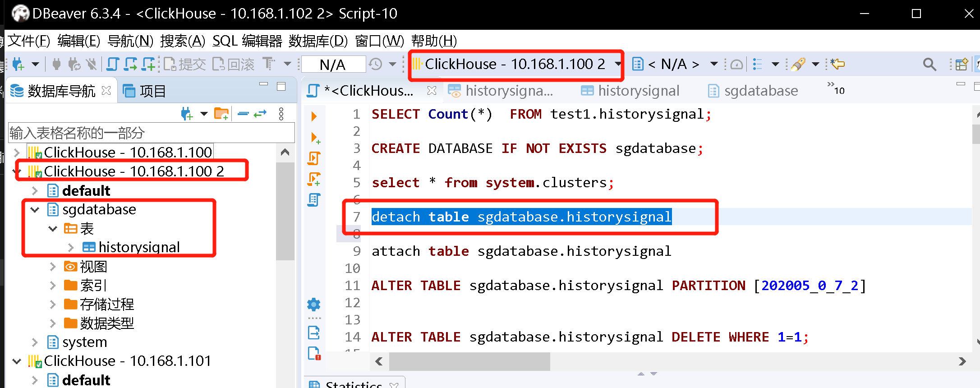Click the Execute script icon
The image size is (980, 388).
pyautogui.click(x=314, y=158)
